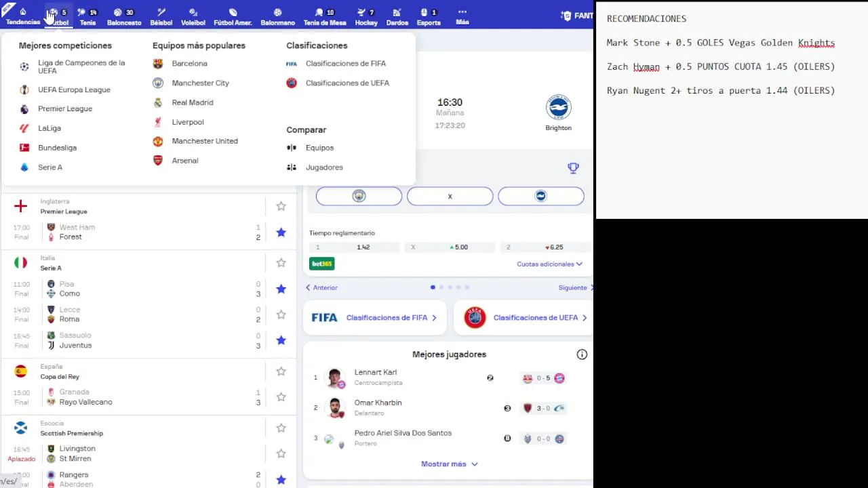Favorite the Granada vs Rayo Vallecano match
868x488 pixels.
tap(281, 397)
